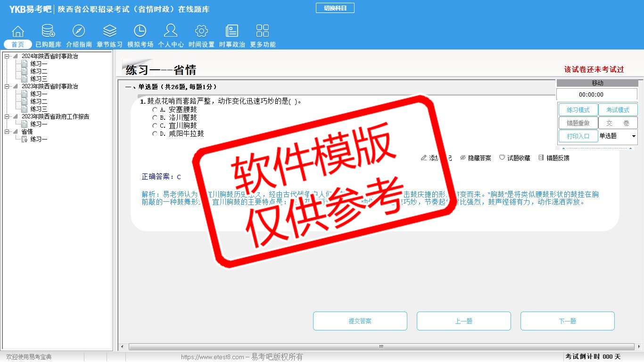Open 模拟考场 clock icon

(140, 32)
